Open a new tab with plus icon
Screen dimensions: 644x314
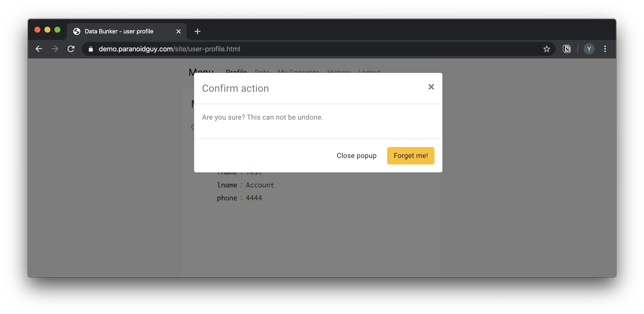[x=197, y=31]
